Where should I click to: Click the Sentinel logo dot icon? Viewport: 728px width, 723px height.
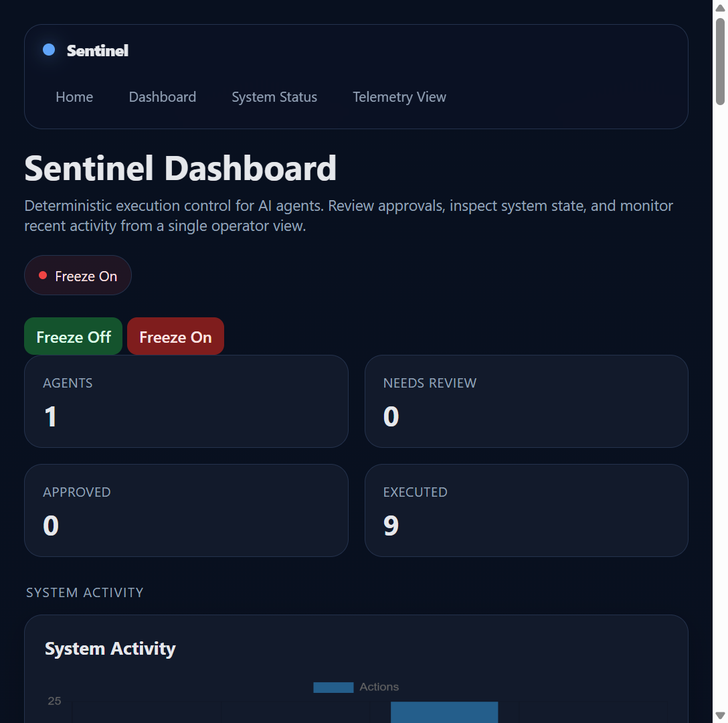coord(48,49)
